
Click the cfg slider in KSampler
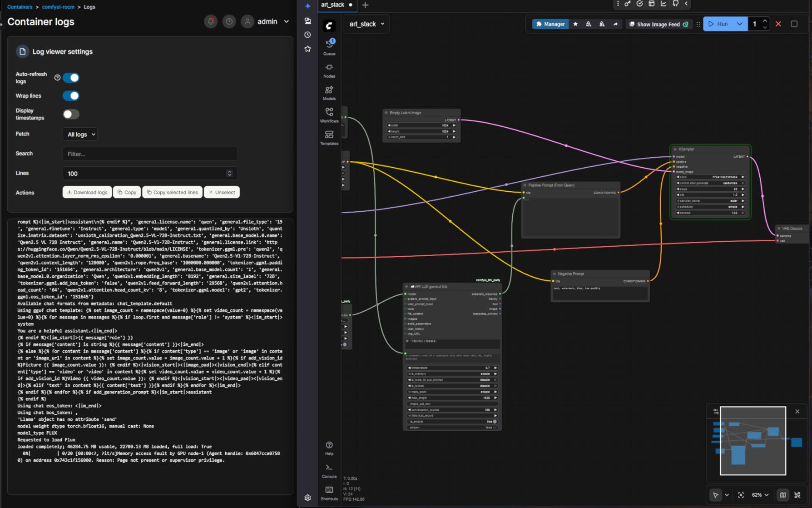[710, 195]
